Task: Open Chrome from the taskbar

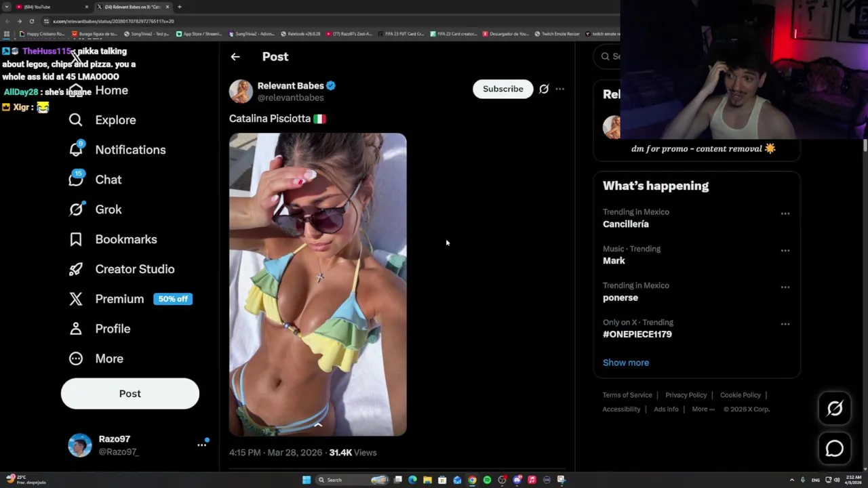Action: (x=472, y=480)
